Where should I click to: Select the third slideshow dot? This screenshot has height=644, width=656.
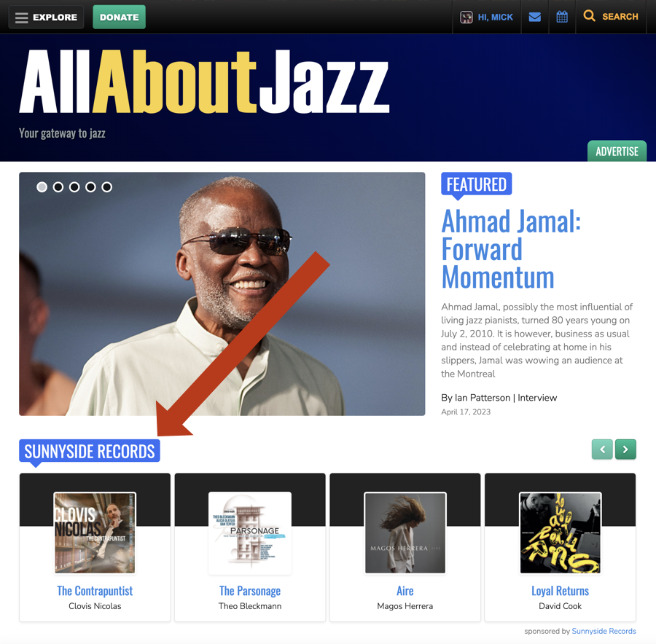74,187
